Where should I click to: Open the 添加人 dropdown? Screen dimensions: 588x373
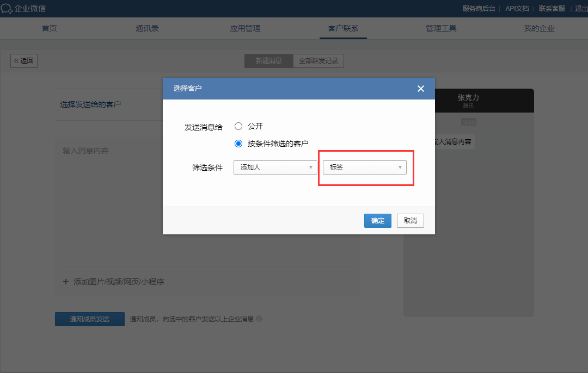click(x=275, y=167)
